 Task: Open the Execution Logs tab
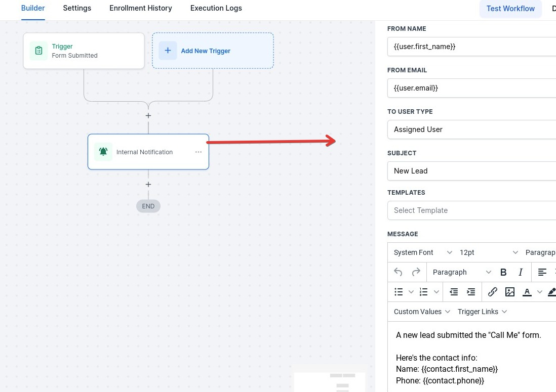tap(216, 8)
